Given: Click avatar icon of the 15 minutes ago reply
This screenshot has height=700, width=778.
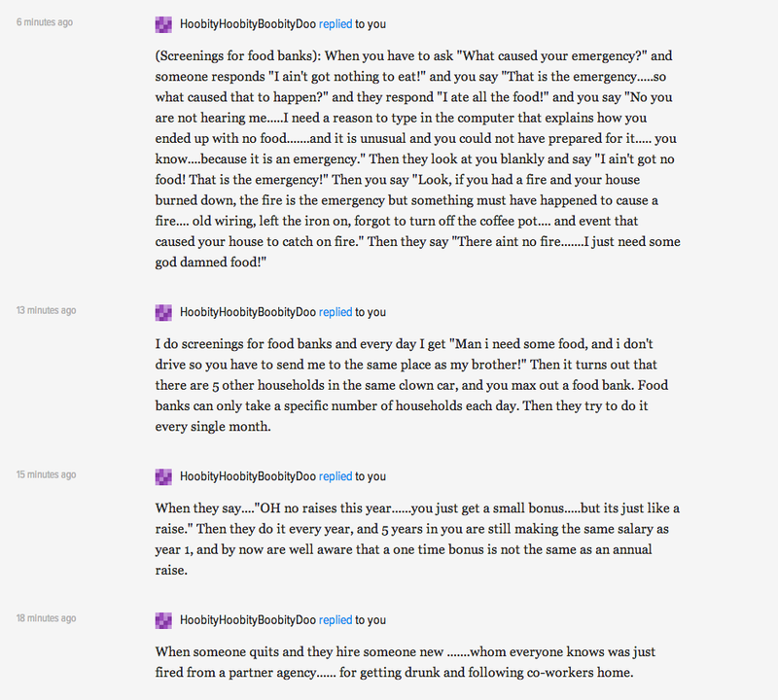Looking at the screenshot, I should tap(163, 476).
